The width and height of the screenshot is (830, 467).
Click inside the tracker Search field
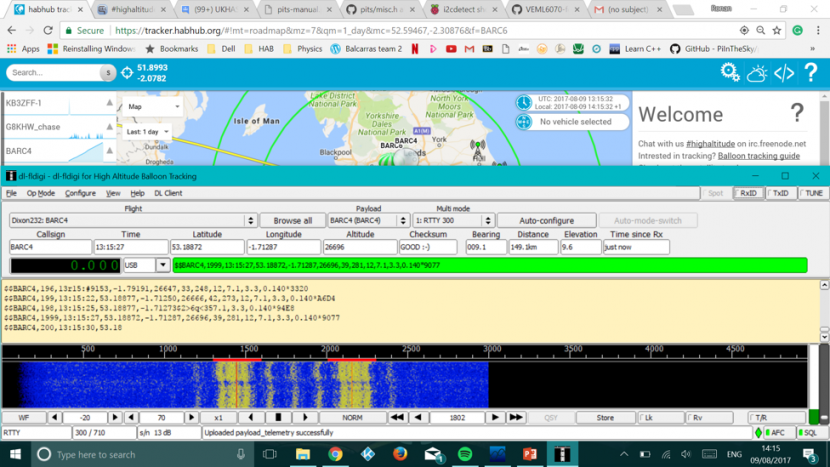55,73
